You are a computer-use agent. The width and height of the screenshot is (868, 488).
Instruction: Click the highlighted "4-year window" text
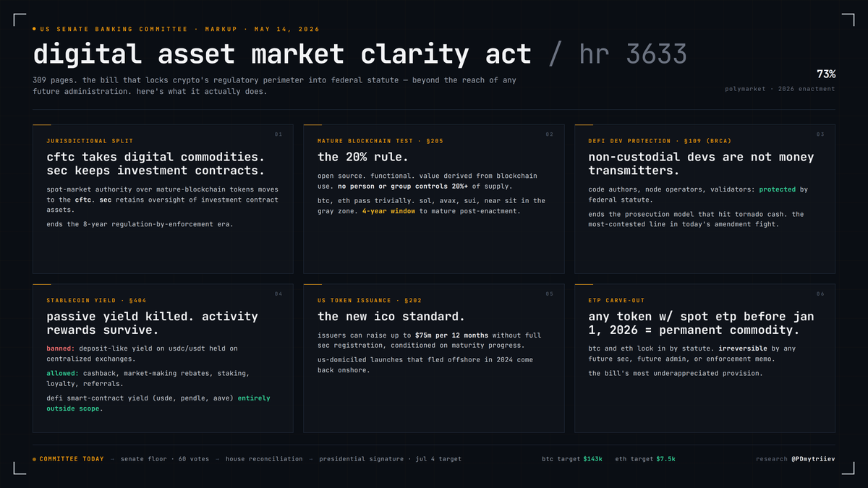coord(390,211)
